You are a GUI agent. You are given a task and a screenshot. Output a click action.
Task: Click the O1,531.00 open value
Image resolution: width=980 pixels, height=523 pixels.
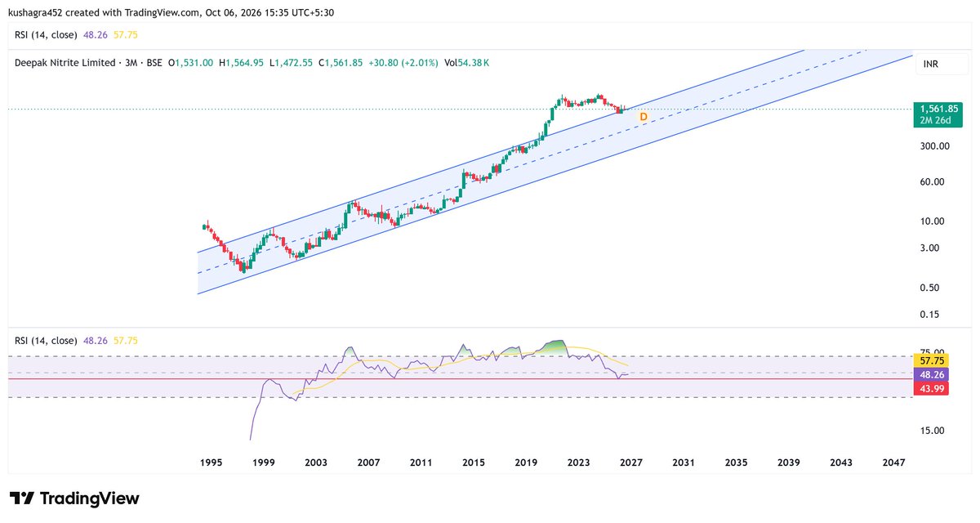tap(190, 63)
